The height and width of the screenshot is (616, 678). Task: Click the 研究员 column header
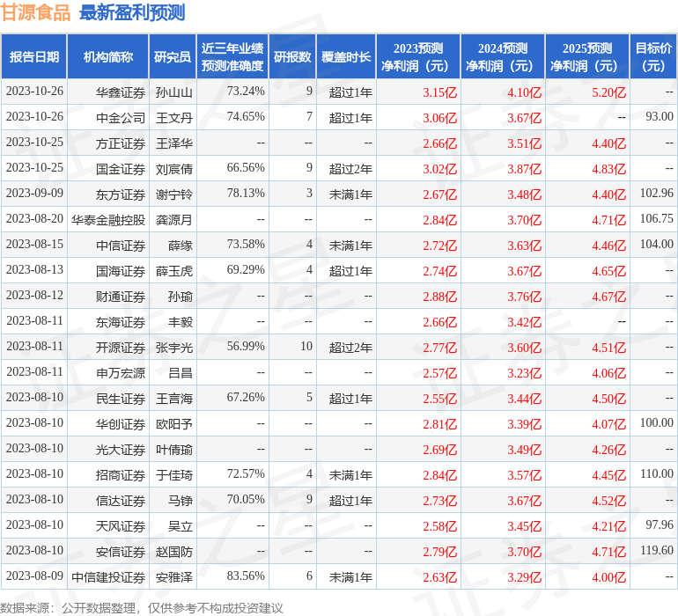click(x=173, y=56)
